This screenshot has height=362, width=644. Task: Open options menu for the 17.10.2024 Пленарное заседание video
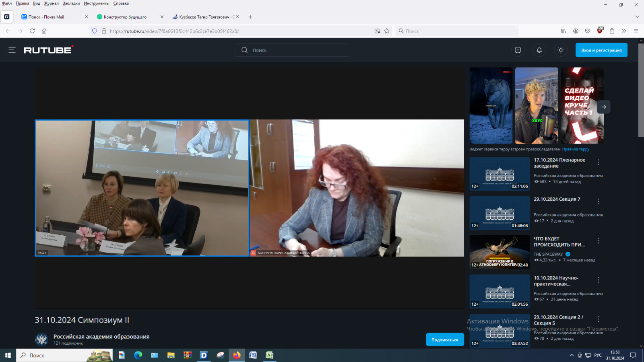click(598, 162)
